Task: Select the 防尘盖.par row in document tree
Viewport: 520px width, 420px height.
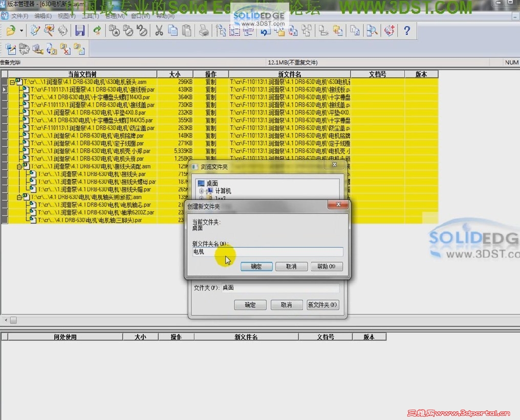Action: click(93, 128)
